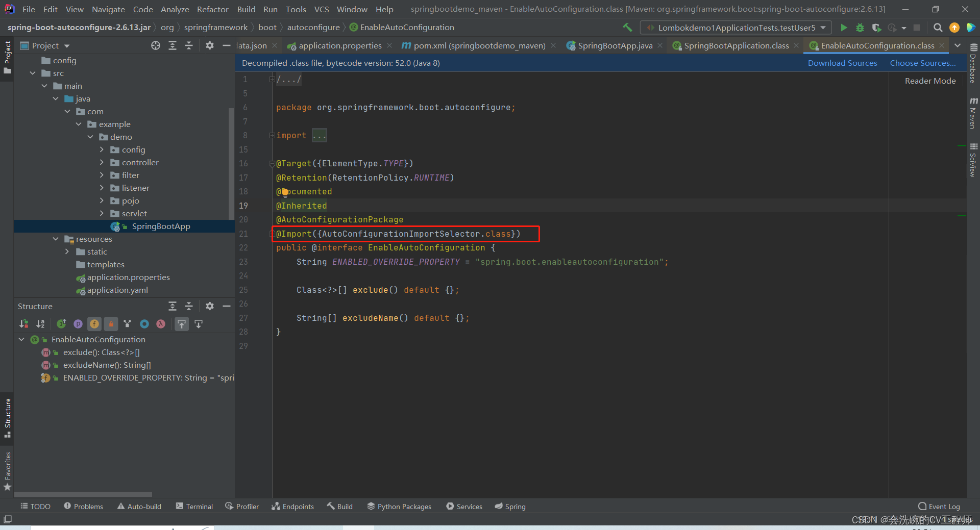Select application.yaml in project tree

pyautogui.click(x=117, y=290)
